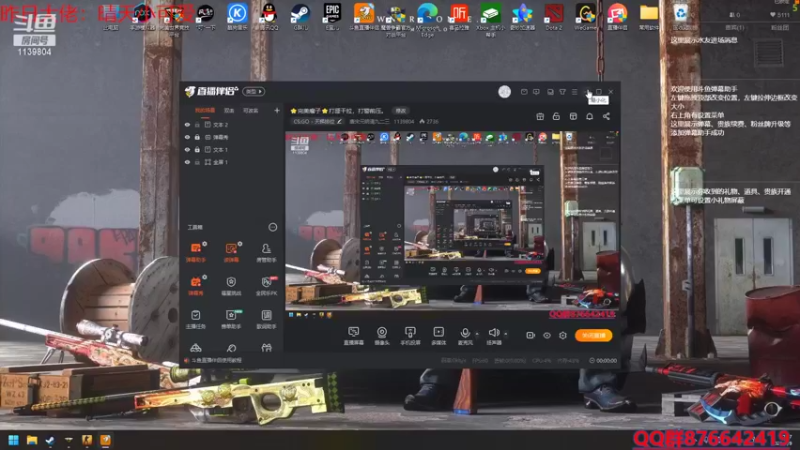
Task: Open the Windows Start menu
Action: pyautogui.click(x=14, y=440)
